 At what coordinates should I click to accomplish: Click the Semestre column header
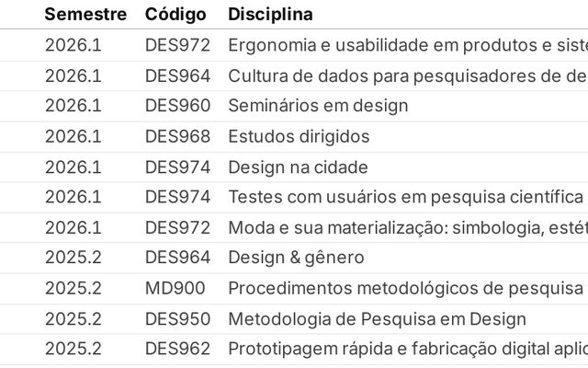(85, 15)
